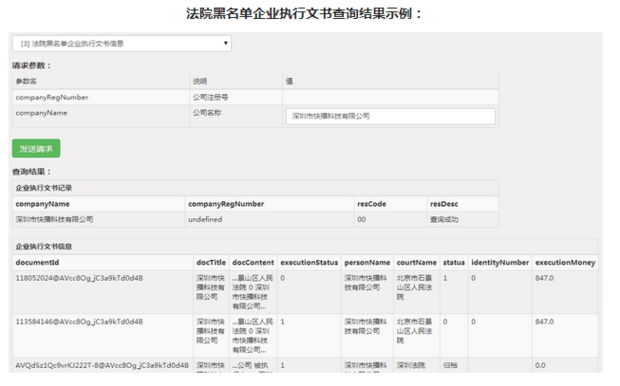
Task: Click the page title 法院黑名单企业执行文书查询结果示例
Action: [303, 14]
